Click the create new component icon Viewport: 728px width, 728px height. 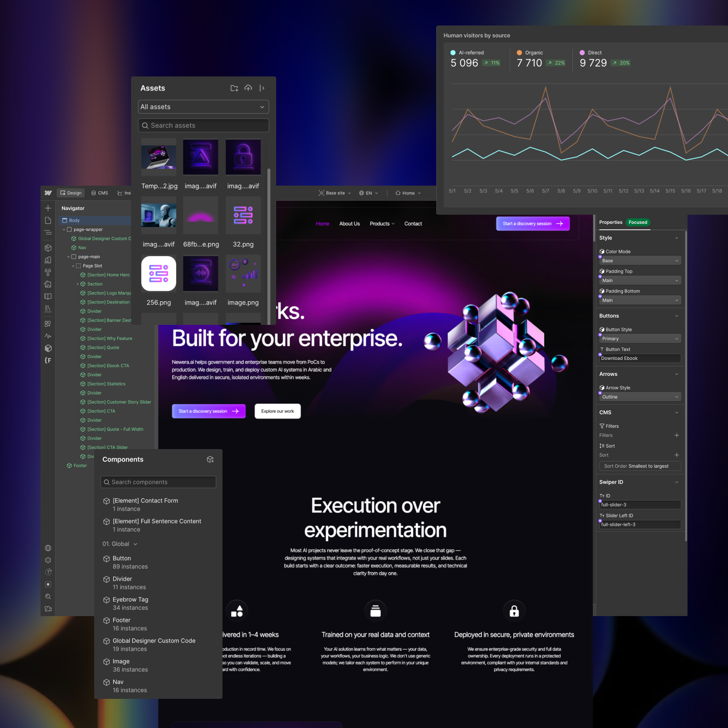coord(210,460)
